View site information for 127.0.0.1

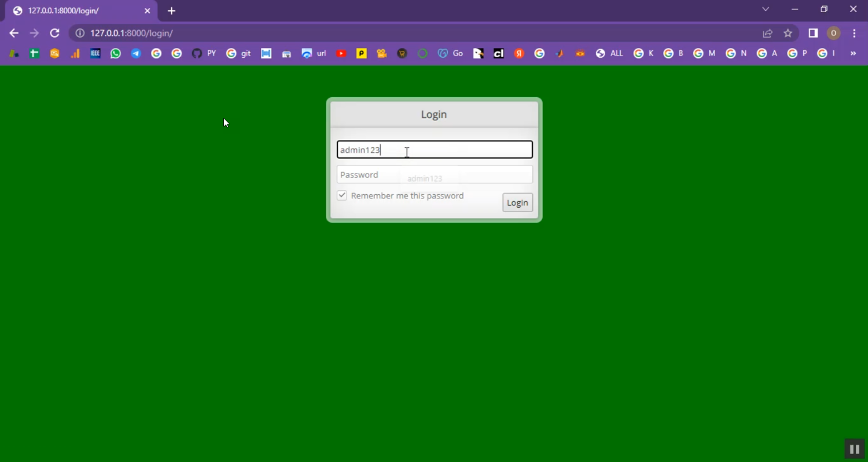[x=80, y=33]
